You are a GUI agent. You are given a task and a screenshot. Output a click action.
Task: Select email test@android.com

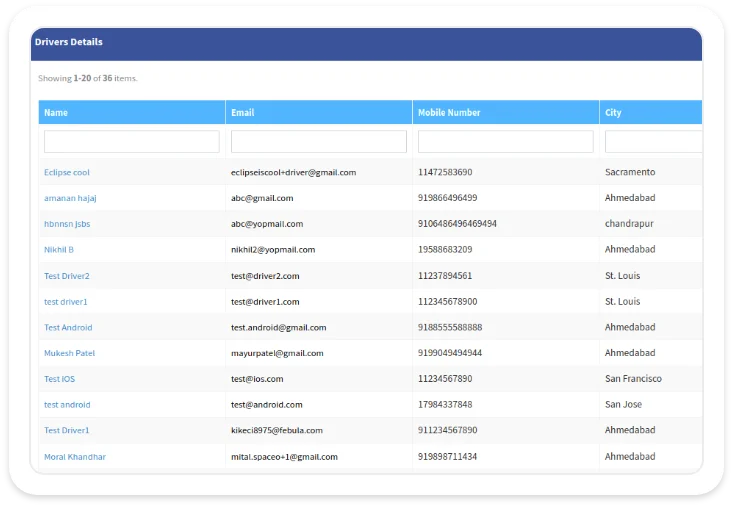coord(266,405)
